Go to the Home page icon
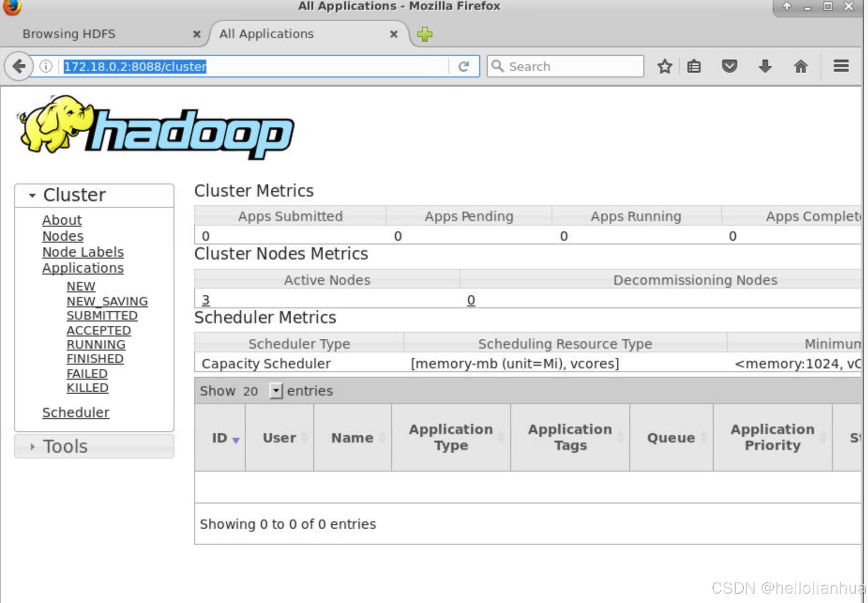 (801, 66)
